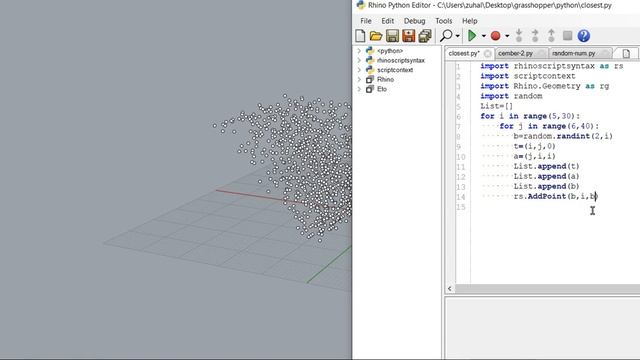Click the new blank tab icon

point(626,53)
